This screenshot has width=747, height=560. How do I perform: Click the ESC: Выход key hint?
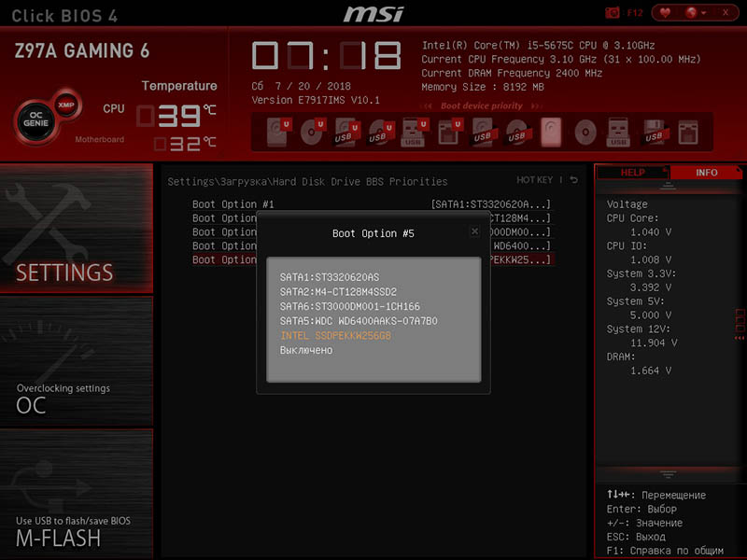point(636,537)
